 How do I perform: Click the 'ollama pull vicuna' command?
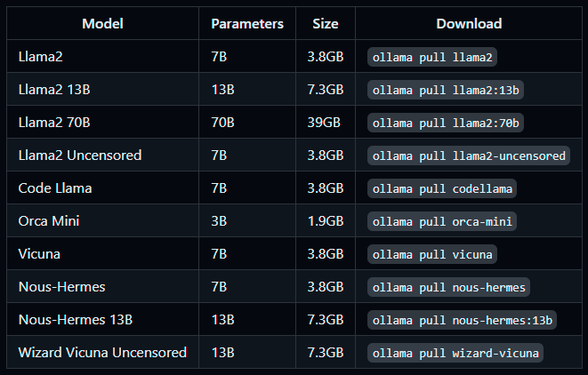tap(432, 254)
